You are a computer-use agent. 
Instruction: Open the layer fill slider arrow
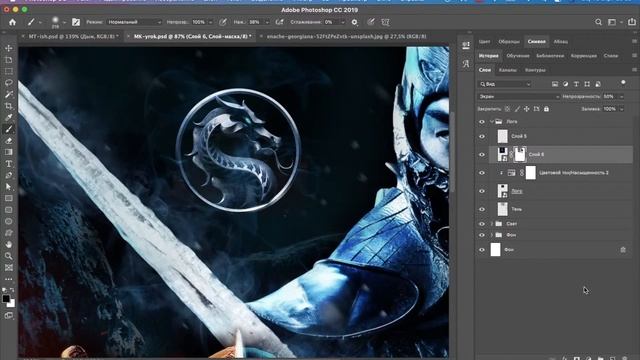coord(621,109)
